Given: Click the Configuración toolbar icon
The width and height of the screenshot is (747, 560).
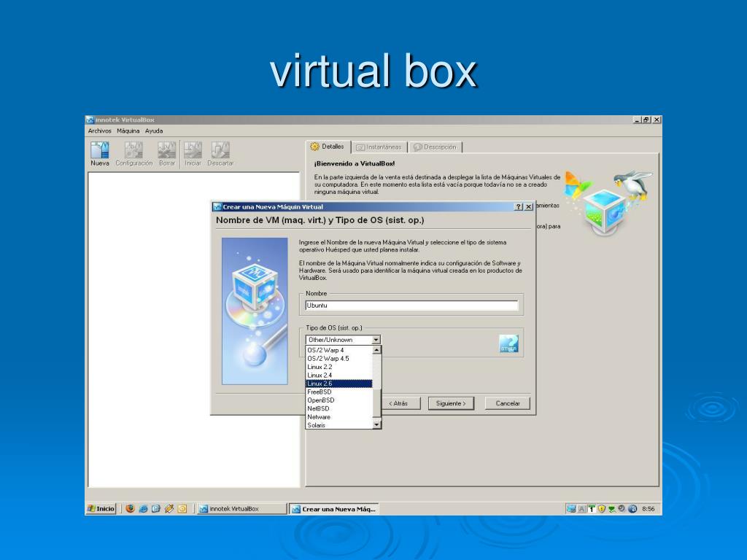Looking at the screenshot, I should pyautogui.click(x=134, y=154).
